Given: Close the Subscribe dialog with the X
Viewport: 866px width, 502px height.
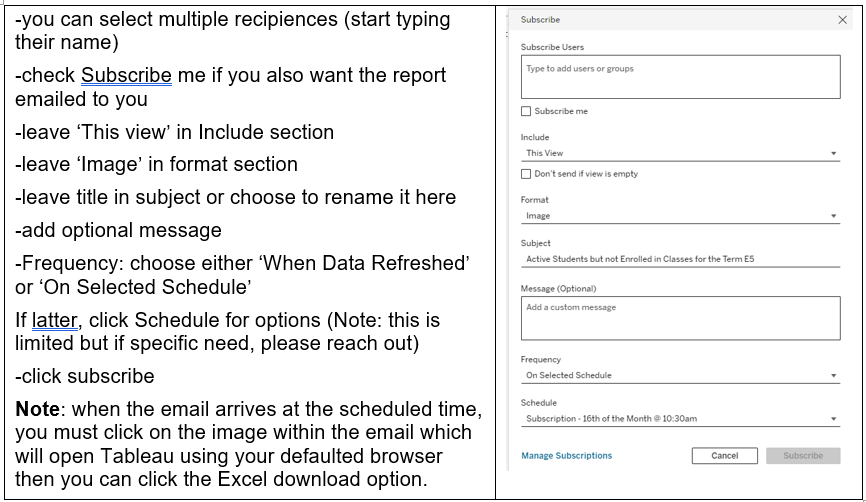Looking at the screenshot, I should point(841,19).
